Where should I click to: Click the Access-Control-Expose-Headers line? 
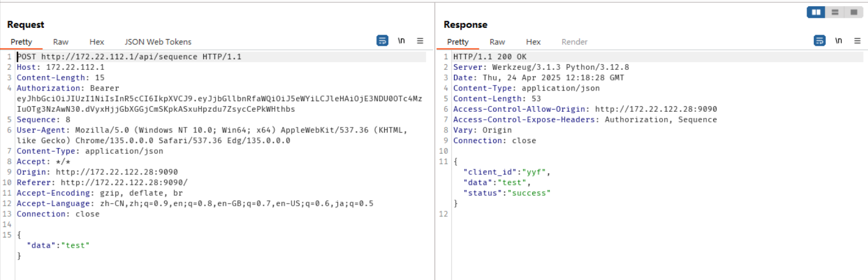pos(585,120)
